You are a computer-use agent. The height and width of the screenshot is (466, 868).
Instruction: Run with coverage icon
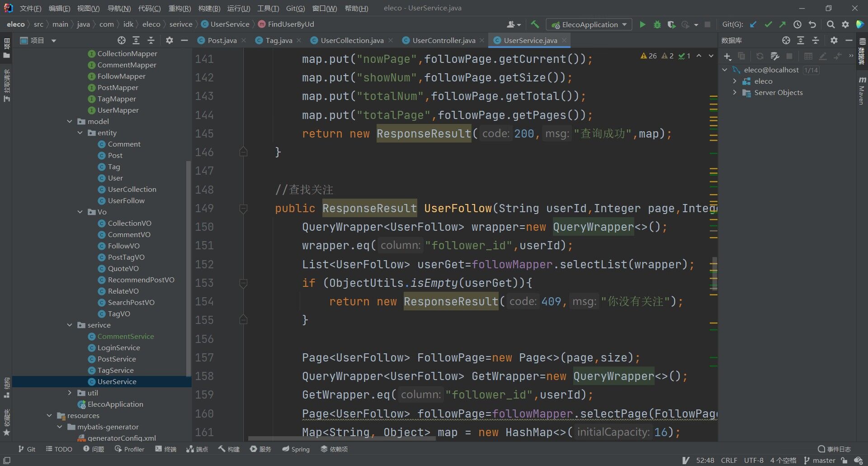pyautogui.click(x=671, y=24)
